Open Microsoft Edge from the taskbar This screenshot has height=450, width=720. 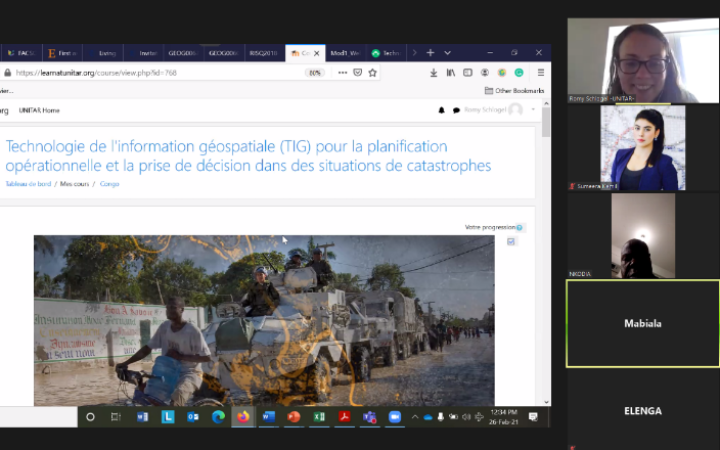pyautogui.click(x=218, y=417)
